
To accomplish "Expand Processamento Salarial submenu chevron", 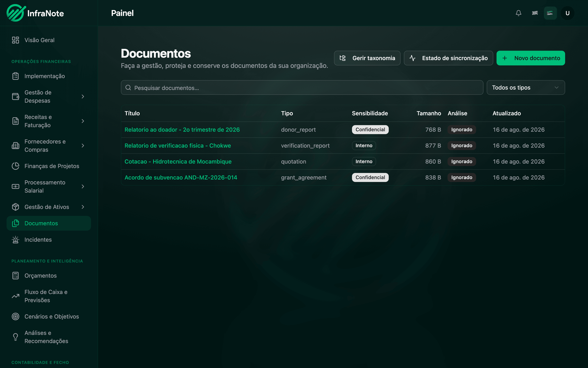I will pyautogui.click(x=83, y=186).
